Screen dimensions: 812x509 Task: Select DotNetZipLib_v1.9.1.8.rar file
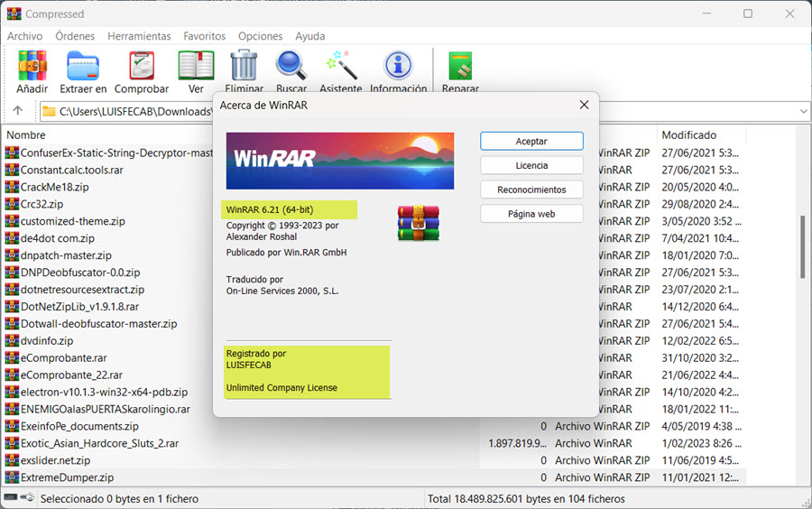[x=79, y=307]
